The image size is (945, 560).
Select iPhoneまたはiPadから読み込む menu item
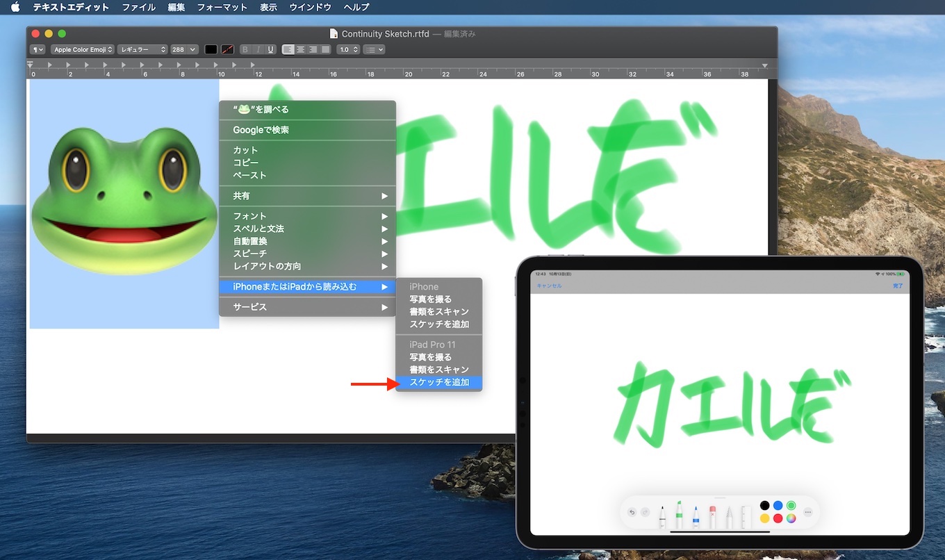[x=307, y=286]
